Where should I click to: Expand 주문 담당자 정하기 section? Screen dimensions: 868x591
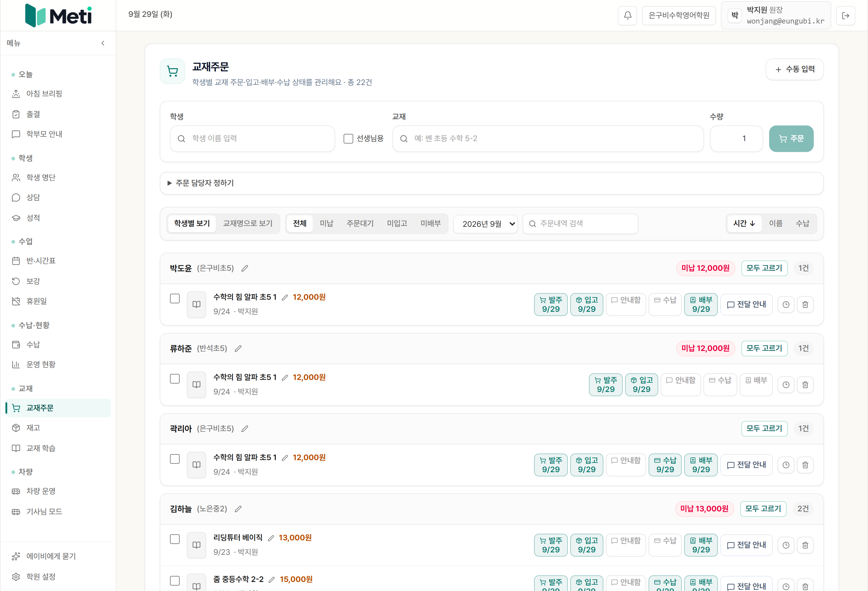pos(492,183)
